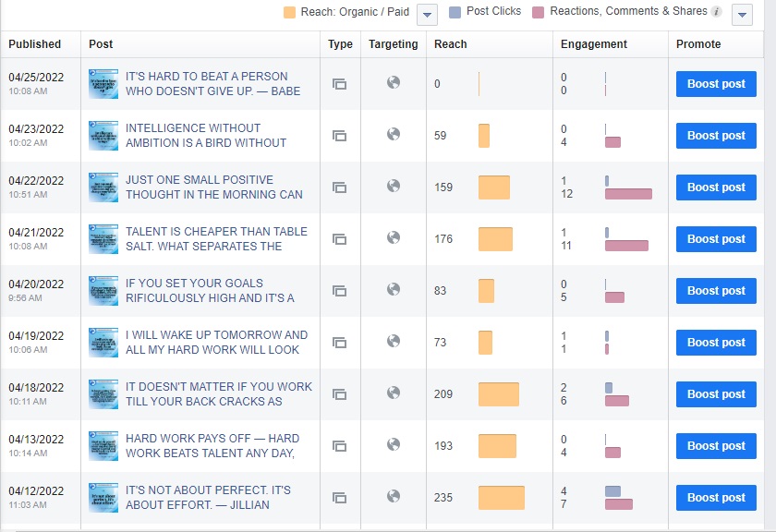Click post type icon for 04/20/2022 post

339,291
